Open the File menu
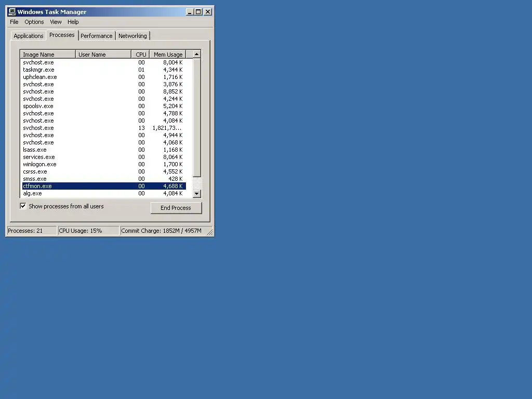Viewport: 532px width, 399px height. [x=14, y=22]
